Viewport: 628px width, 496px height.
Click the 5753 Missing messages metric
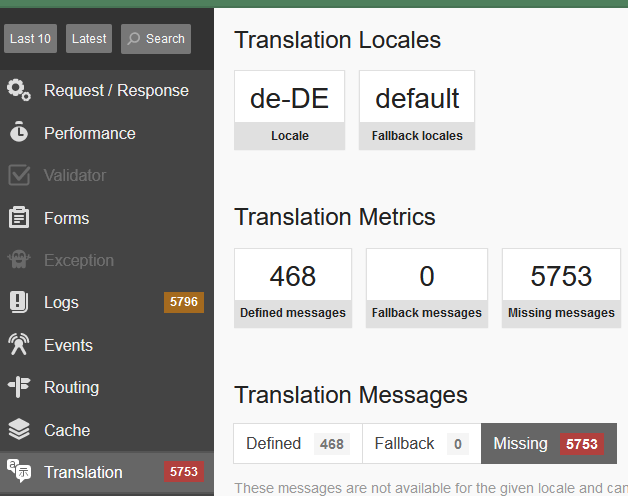pos(562,288)
